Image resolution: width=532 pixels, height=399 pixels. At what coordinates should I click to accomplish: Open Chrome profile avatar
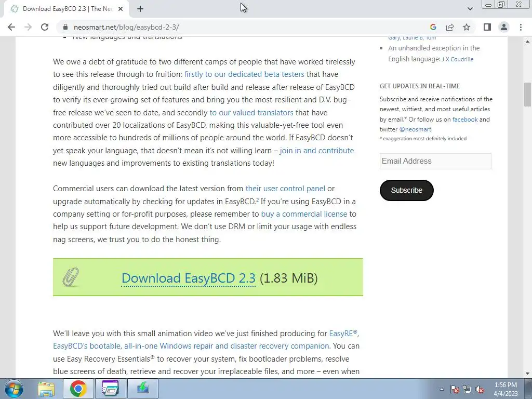[x=504, y=27]
